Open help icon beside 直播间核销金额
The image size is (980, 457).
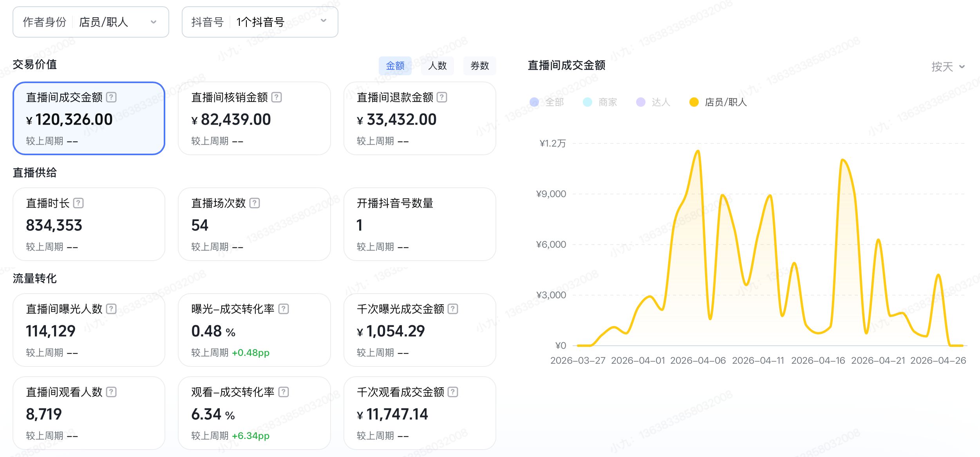click(x=277, y=97)
